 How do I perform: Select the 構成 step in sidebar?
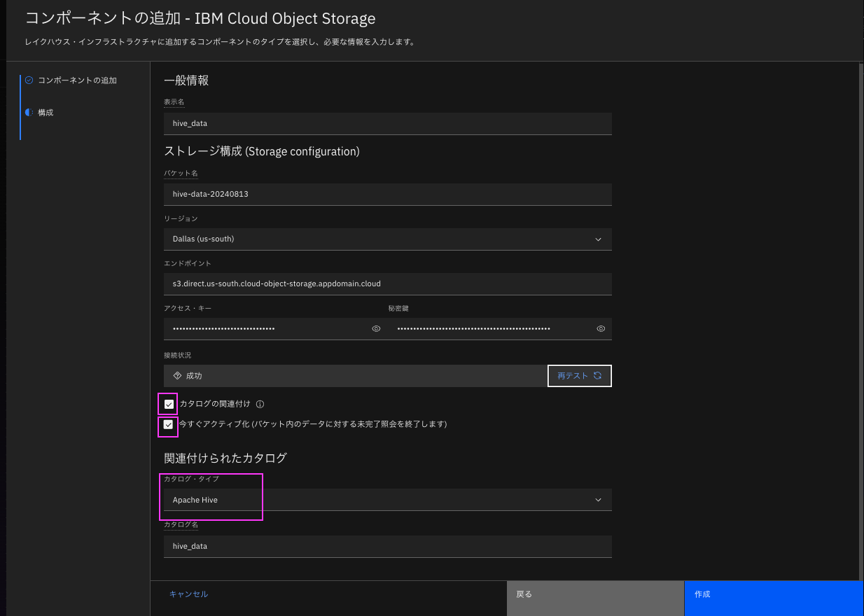point(46,113)
